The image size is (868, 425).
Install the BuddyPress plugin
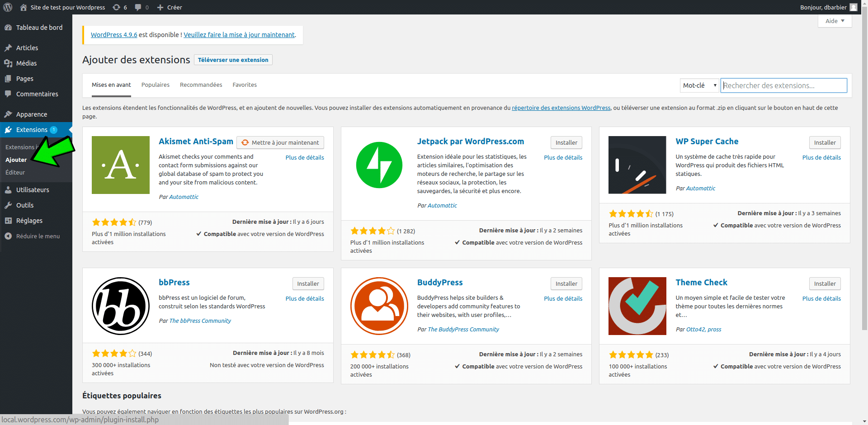pyautogui.click(x=566, y=283)
